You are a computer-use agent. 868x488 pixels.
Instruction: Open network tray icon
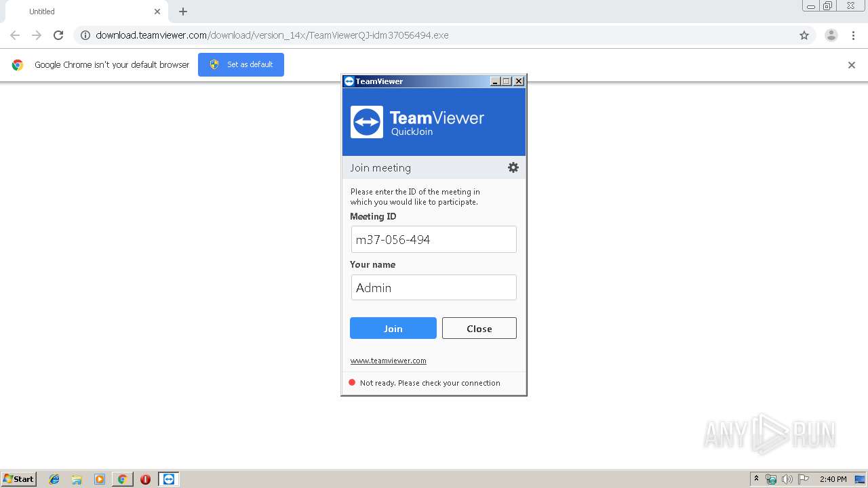771,479
